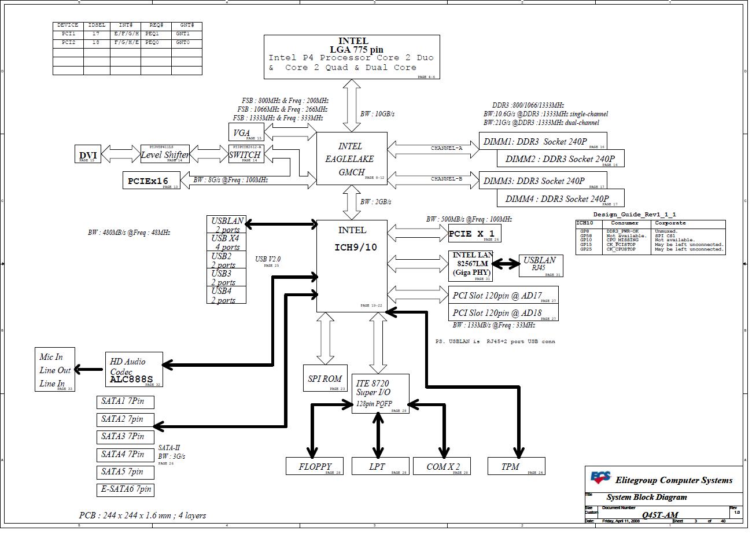The image size is (756, 534).
Task: Select the IDSEL column header
Action: (97, 25)
